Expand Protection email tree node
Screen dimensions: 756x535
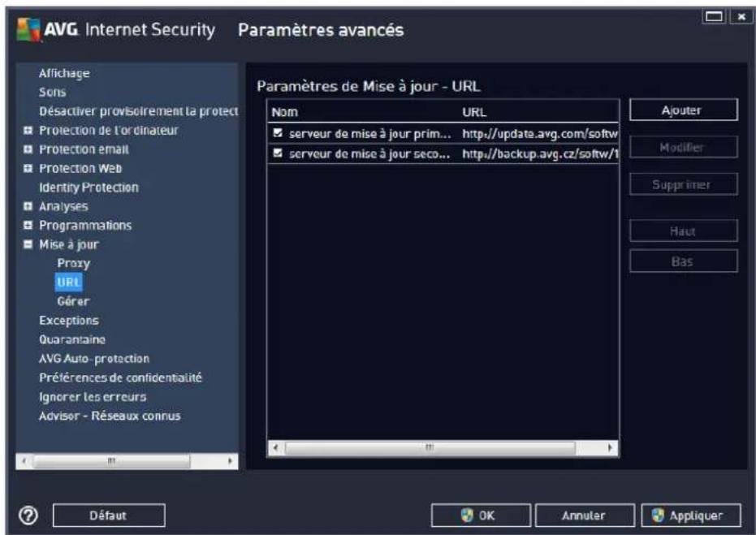(x=28, y=149)
